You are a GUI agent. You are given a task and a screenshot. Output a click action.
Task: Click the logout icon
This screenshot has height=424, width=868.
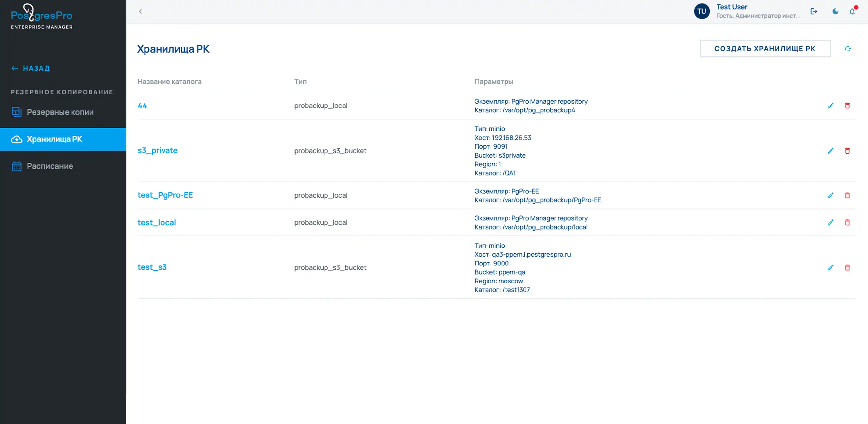point(814,11)
